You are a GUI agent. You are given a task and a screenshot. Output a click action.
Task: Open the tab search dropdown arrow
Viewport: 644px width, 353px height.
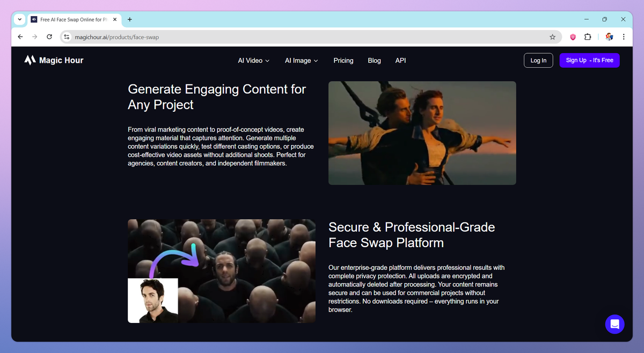(x=20, y=19)
